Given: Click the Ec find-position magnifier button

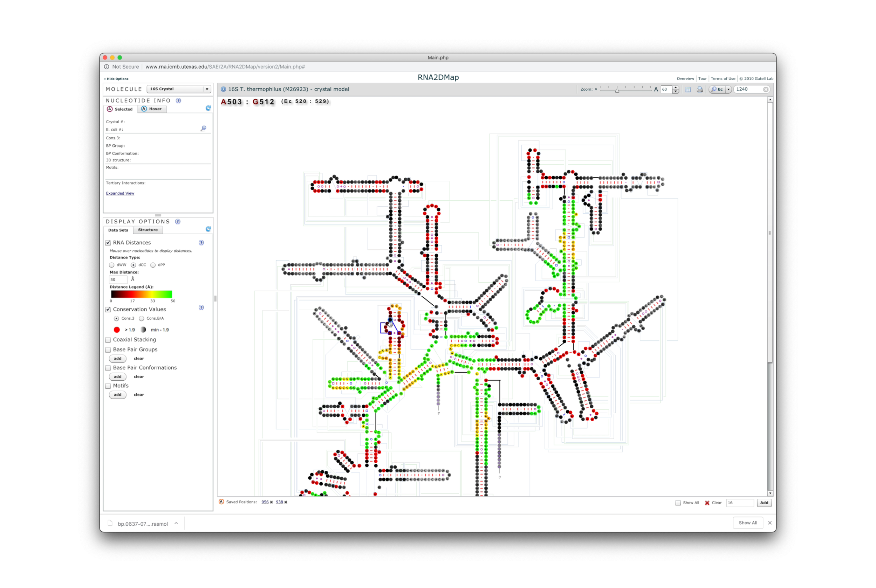Looking at the screenshot, I should 717,89.
